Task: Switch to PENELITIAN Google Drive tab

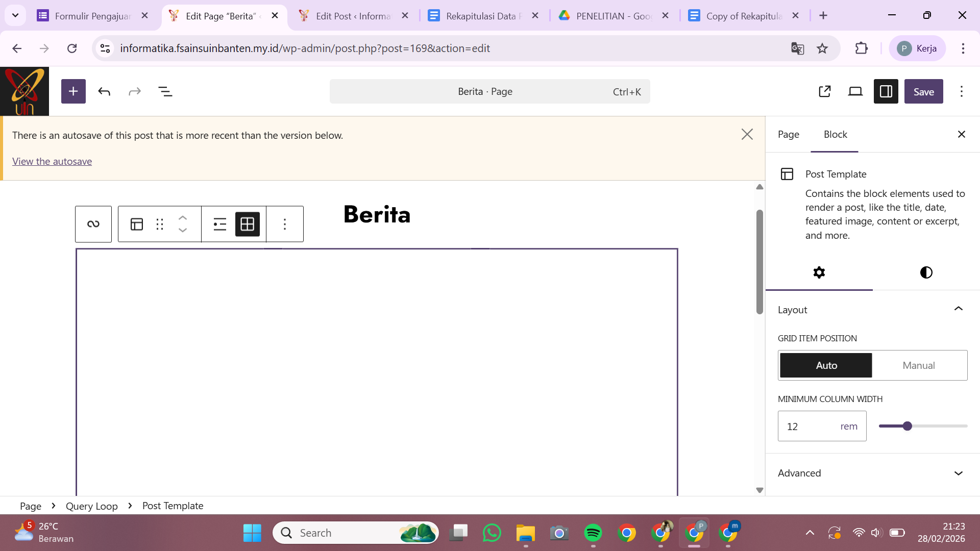Action: 614,16
